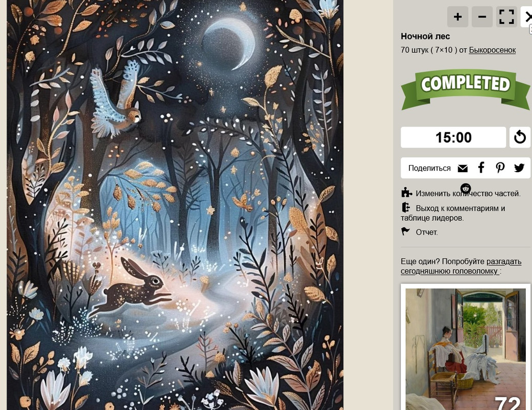Click the completed night forest puzzle image

pos(175,205)
